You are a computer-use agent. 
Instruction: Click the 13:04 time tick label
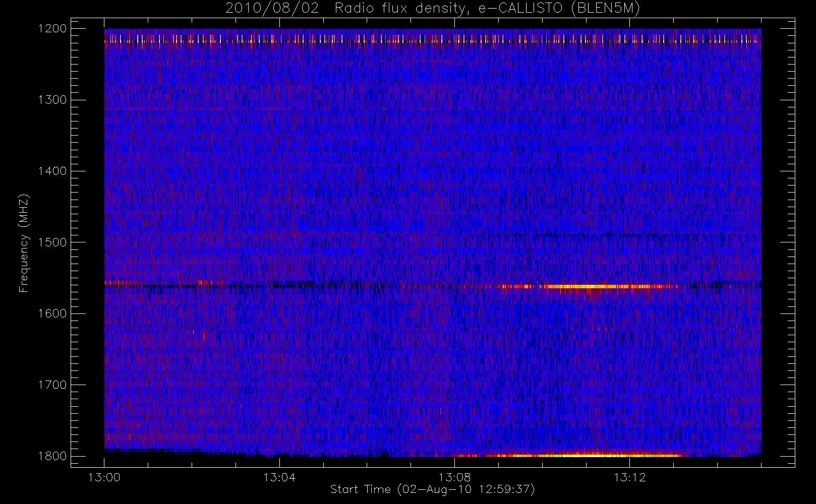click(279, 477)
